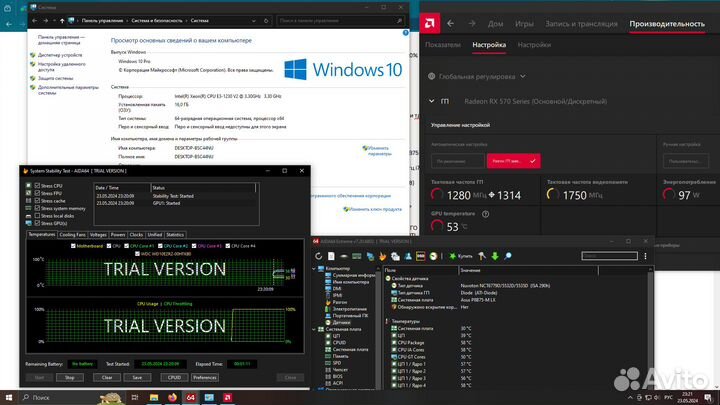Select Датчики in the AIDA64 tree
720x405 pixels.
[341, 321]
